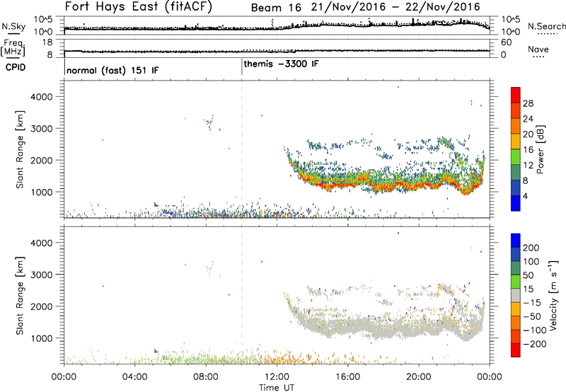The image size is (566, 392).
Task: Click the '08:00' time tick label
Action: tap(206, 377)
